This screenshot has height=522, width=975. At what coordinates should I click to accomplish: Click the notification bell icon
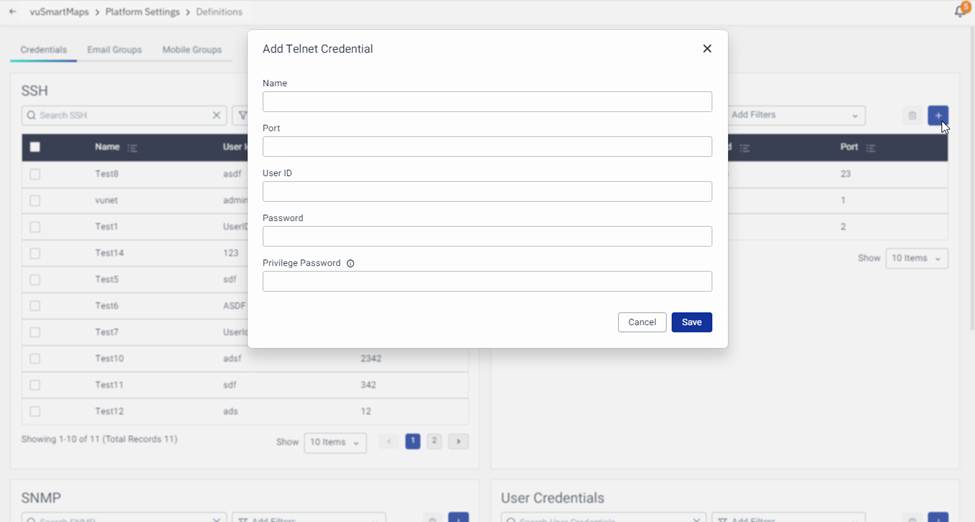tap(961, 11)
